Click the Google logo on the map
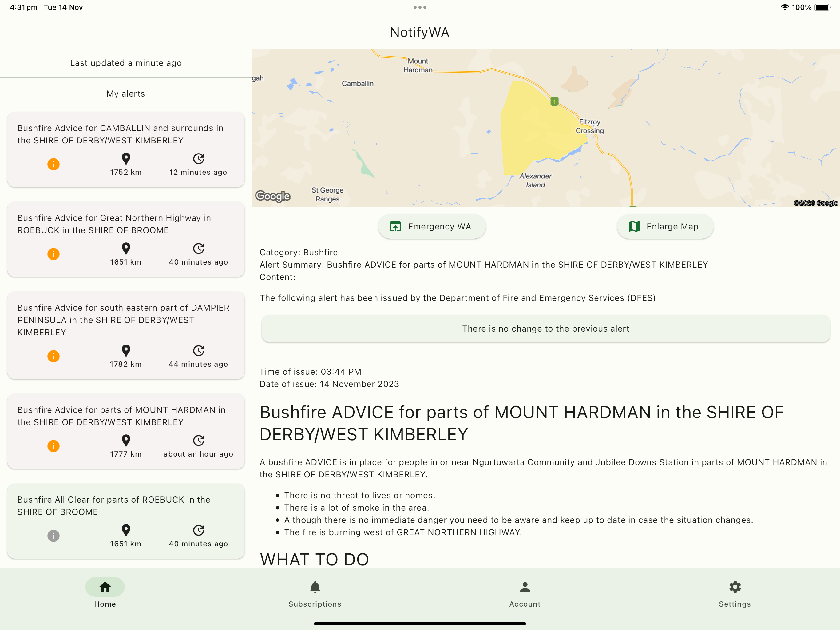 pos(273,196)
